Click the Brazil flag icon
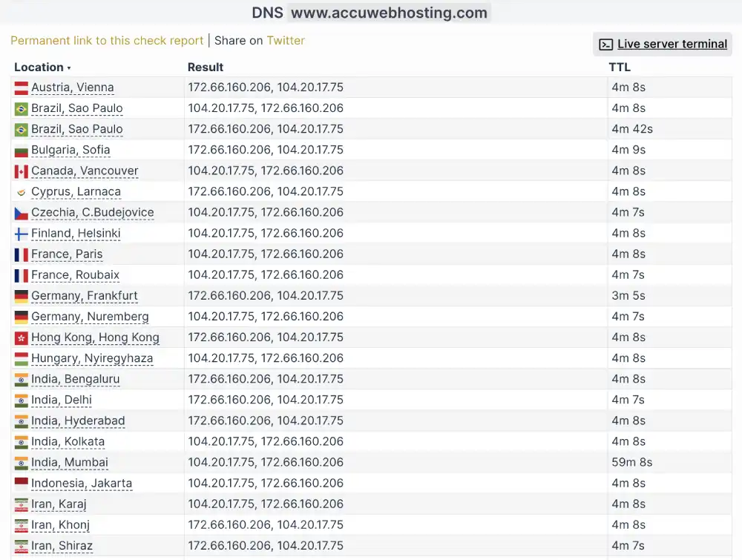This screenshot has height=560, width=742. 20,108
